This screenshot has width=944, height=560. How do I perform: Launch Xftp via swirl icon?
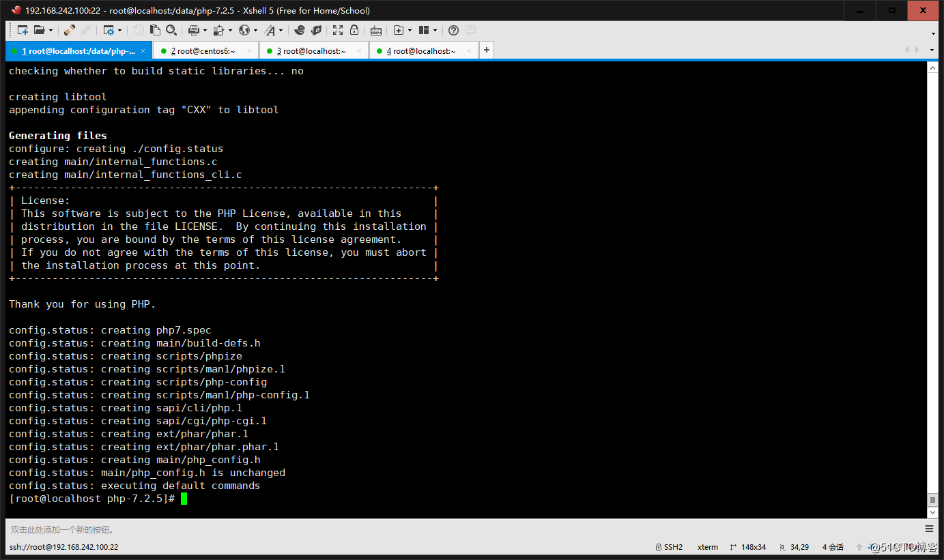click(x=300, y=30)
